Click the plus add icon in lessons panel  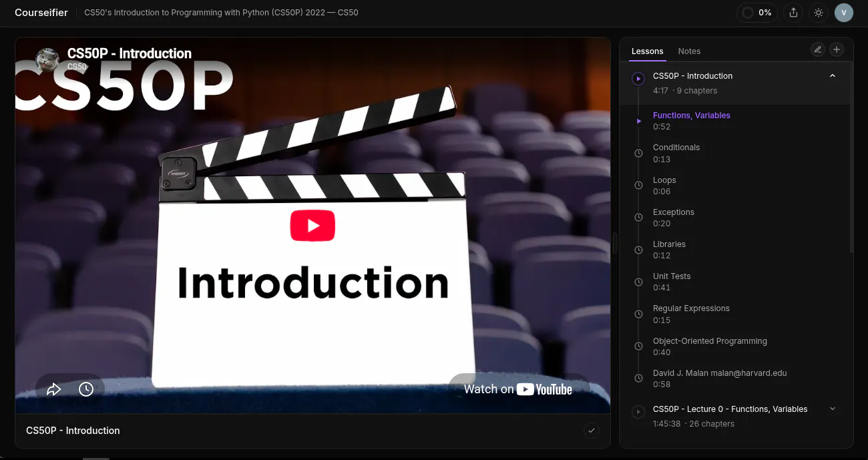coord(837,49)
